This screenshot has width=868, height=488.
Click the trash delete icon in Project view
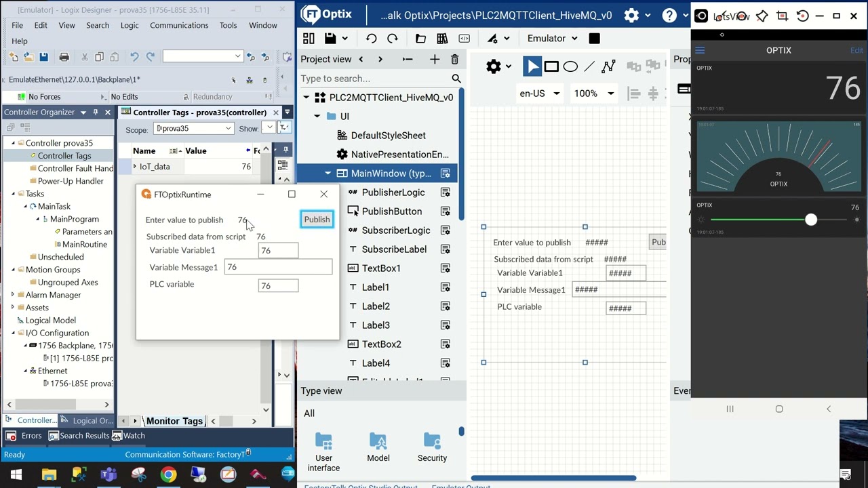(x=454, y=60)
